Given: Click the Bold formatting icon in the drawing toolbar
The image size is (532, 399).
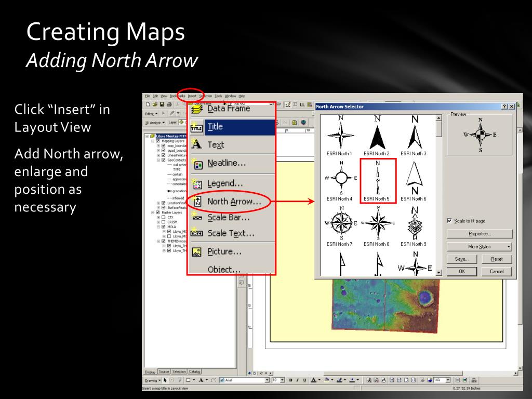Looking at the screenshot, I should click(290, 380).
